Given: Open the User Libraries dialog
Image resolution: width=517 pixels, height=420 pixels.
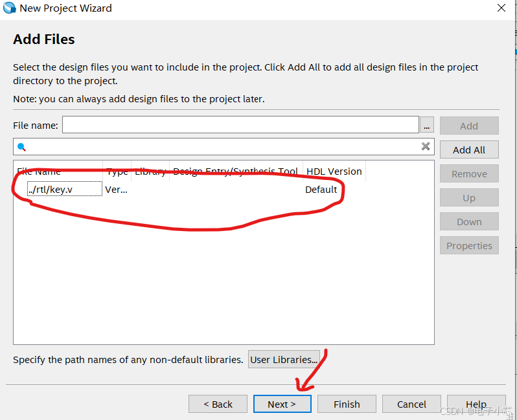Looking at the screenshot, I should coord(284,360).
